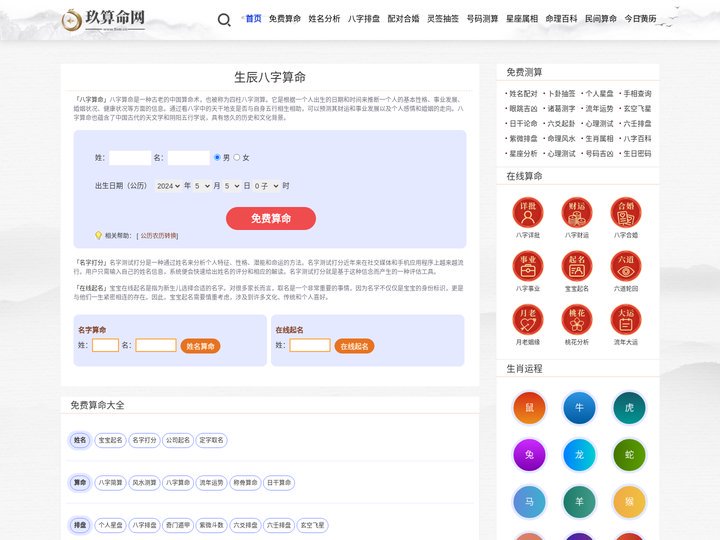Open the 宝宝起名 icon
720x540 pixels.
click(x=577, y=266)
